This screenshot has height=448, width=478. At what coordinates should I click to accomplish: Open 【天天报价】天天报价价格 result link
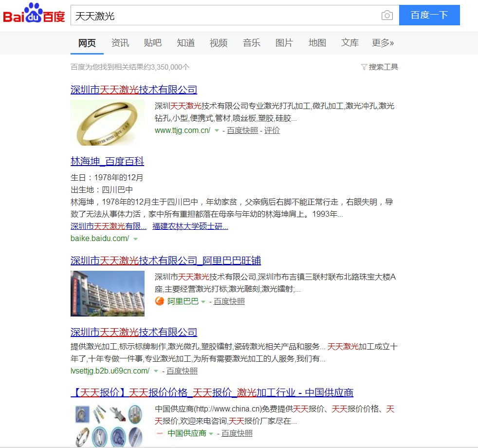(212, 393)
